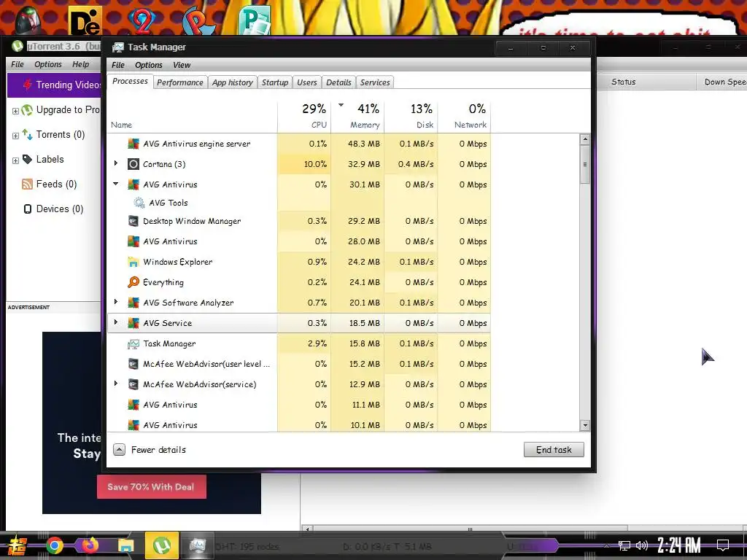Select the Windows Explorer process row

pos(299,262)
